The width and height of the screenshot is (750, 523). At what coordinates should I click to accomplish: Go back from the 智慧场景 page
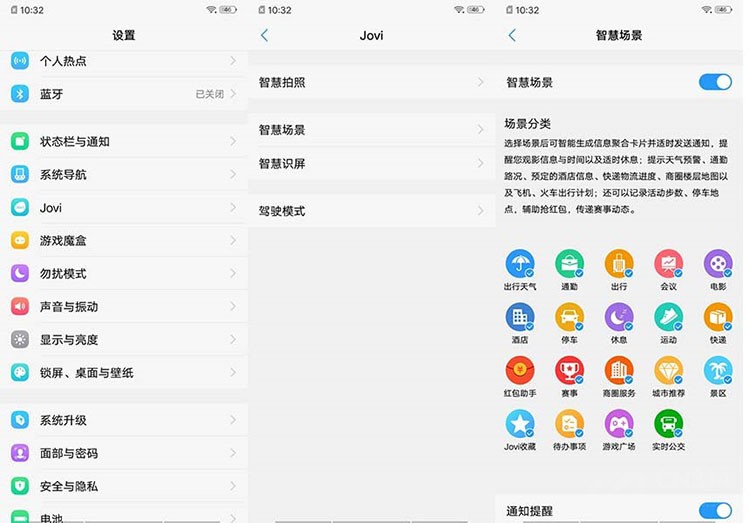pyautogui.click(x=512, y=35)
